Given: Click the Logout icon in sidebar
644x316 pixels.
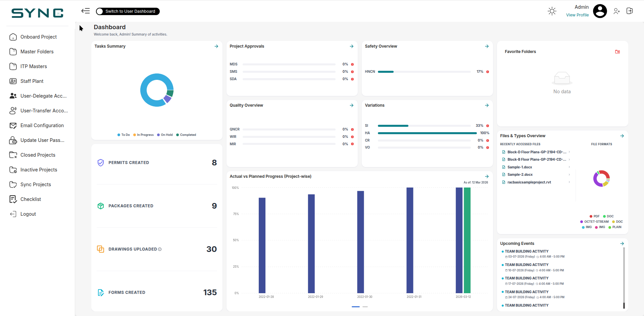Looking at the screenshot, I should pos(13,214).
